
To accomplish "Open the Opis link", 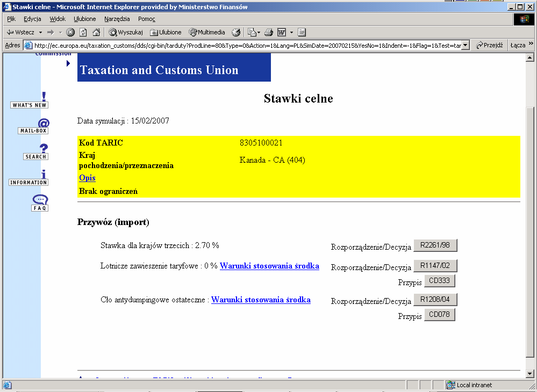I will [x=87, y=178].
